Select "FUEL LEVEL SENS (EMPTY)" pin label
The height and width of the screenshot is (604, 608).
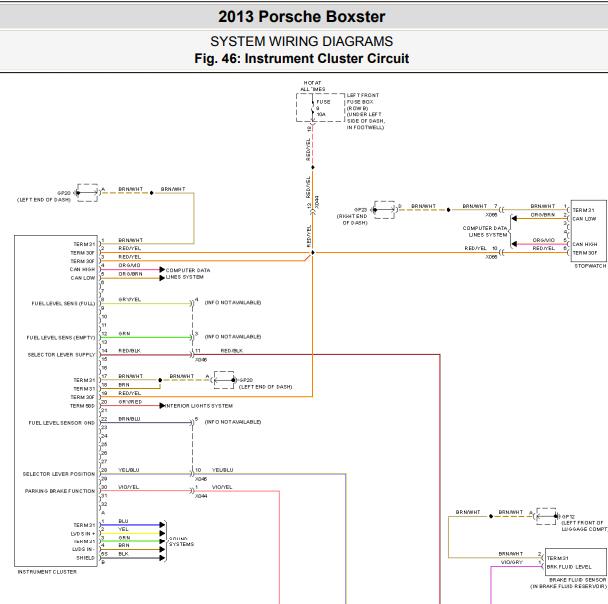pyautogui.click(x=61, y=338)
